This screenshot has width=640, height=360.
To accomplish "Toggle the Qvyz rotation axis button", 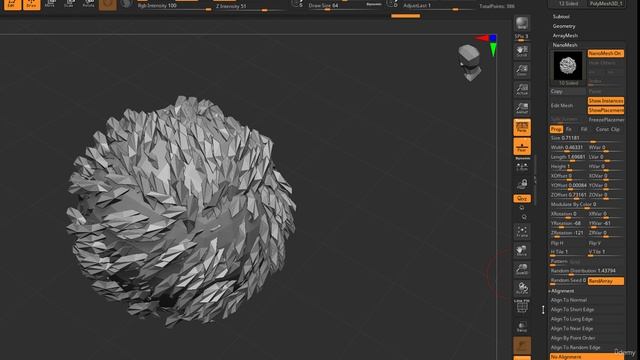I will [x=522, y=198].
